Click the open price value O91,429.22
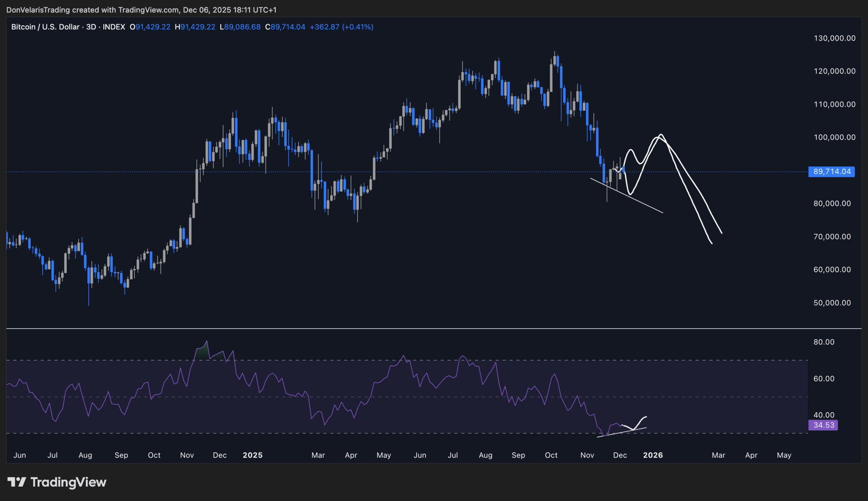Screen dimensions: 868x501 pos(150,27)
